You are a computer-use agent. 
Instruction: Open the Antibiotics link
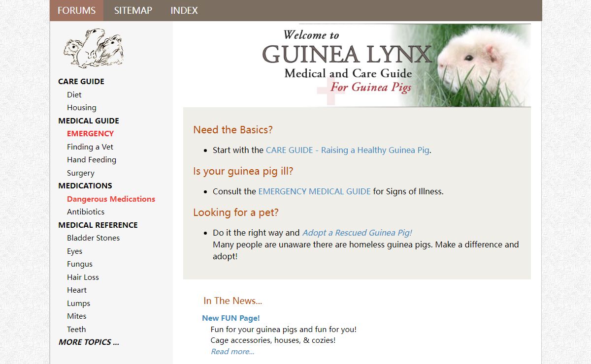[86, 212]
